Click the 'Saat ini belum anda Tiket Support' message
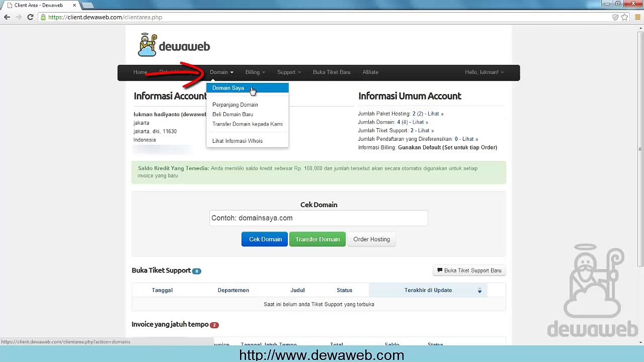 point(319,304)
